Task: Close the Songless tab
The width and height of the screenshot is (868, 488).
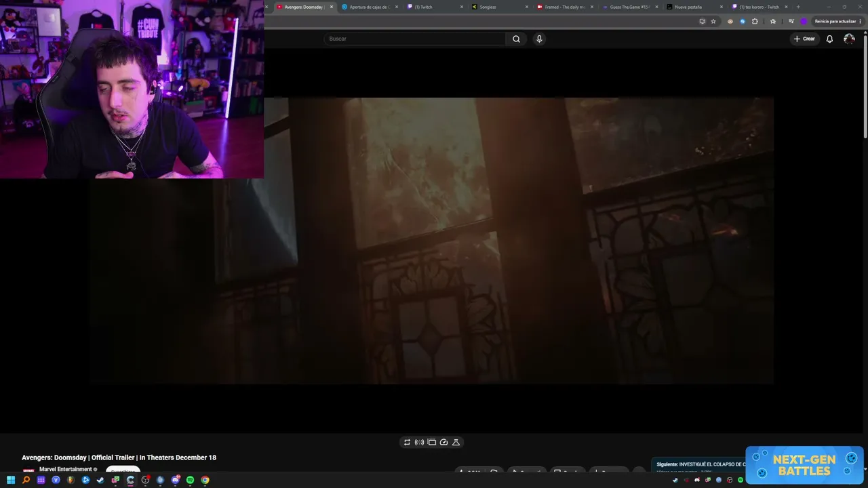Action: pyautogui.click(x=527, y=7)
